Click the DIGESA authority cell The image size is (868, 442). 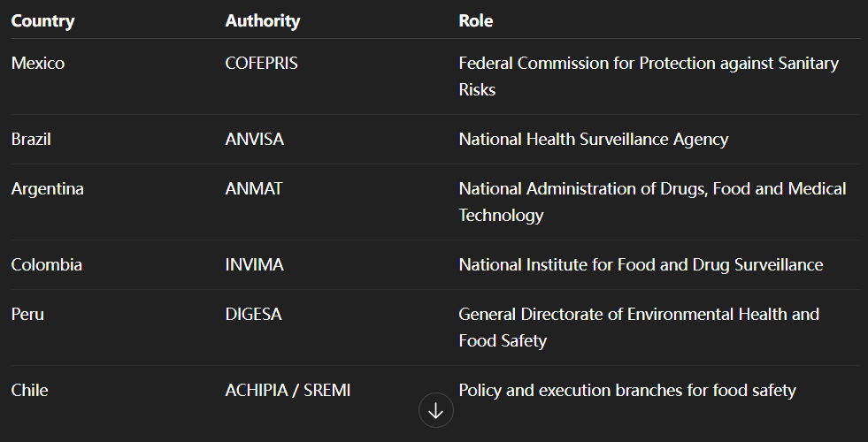point(254,315)
